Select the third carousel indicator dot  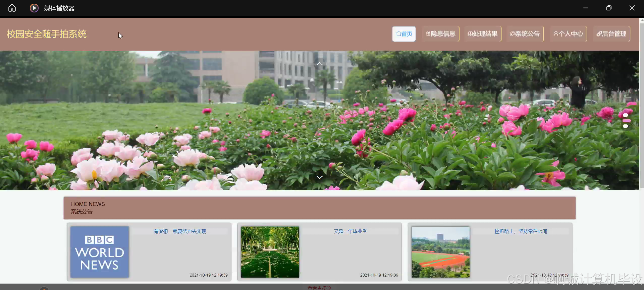(626, 126)
